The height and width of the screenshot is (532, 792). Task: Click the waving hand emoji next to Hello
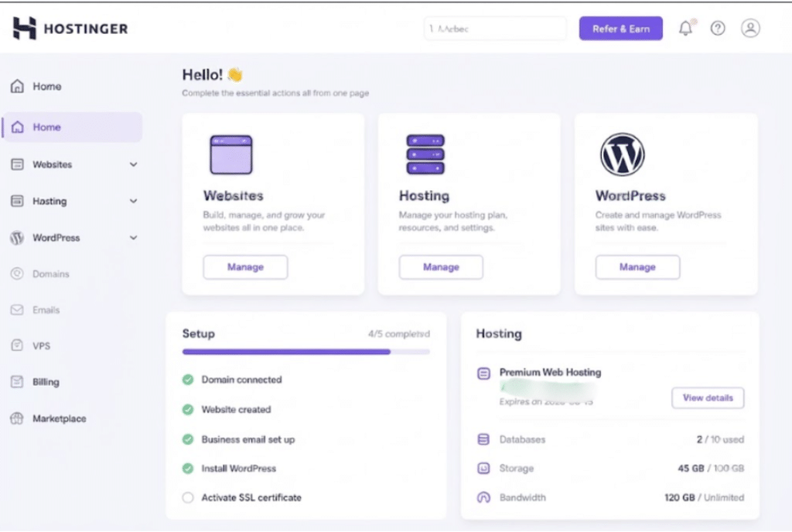[235, 75]
